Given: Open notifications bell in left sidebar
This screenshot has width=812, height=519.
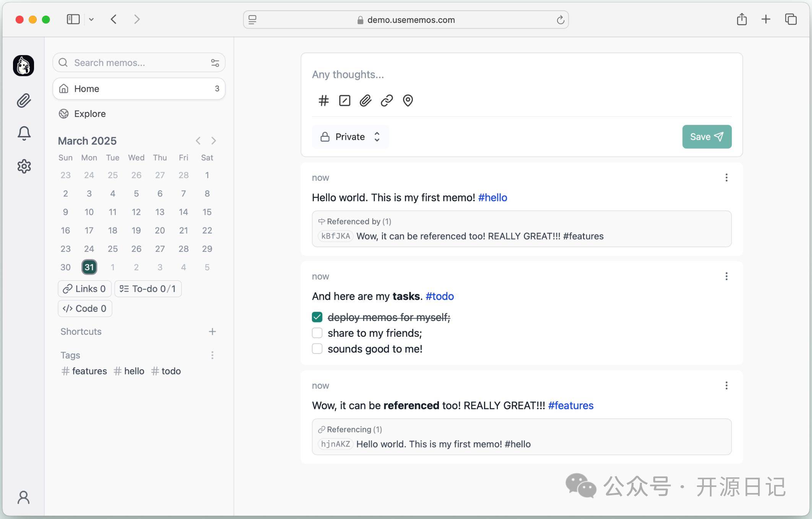Looking at the screenshot, I should pos(24,133).
